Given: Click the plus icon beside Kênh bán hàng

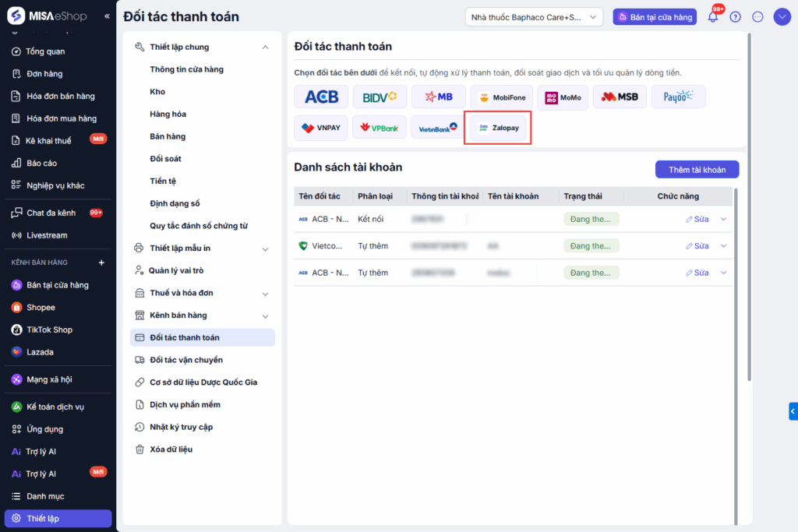Looking at the screenshot, I should [101, 262].
